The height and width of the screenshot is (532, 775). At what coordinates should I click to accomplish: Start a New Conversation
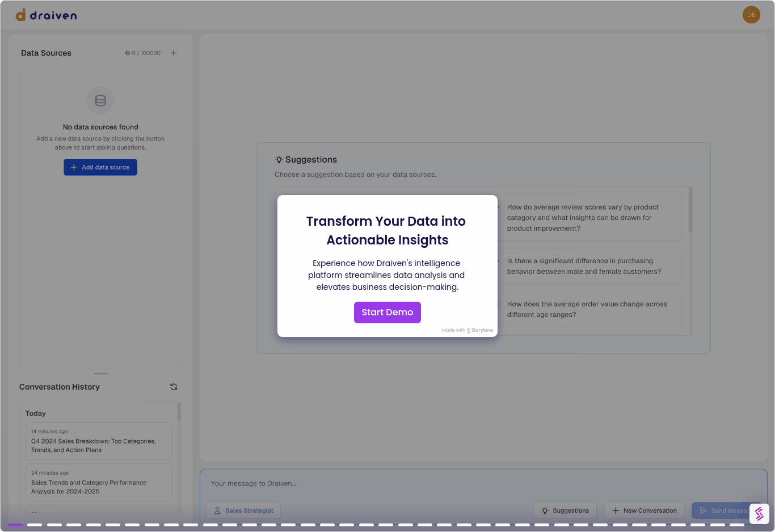click(644, 510)
